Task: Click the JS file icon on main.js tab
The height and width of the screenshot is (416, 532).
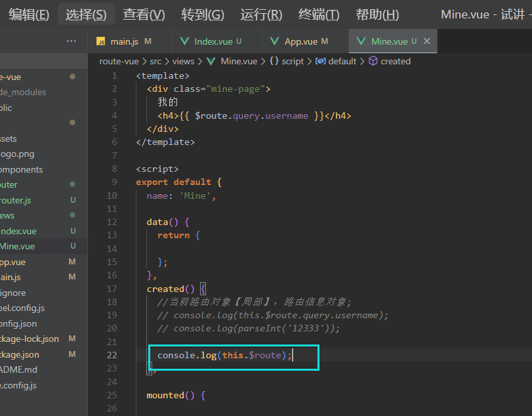Action: pyautogui.click(x=101, y=41)
